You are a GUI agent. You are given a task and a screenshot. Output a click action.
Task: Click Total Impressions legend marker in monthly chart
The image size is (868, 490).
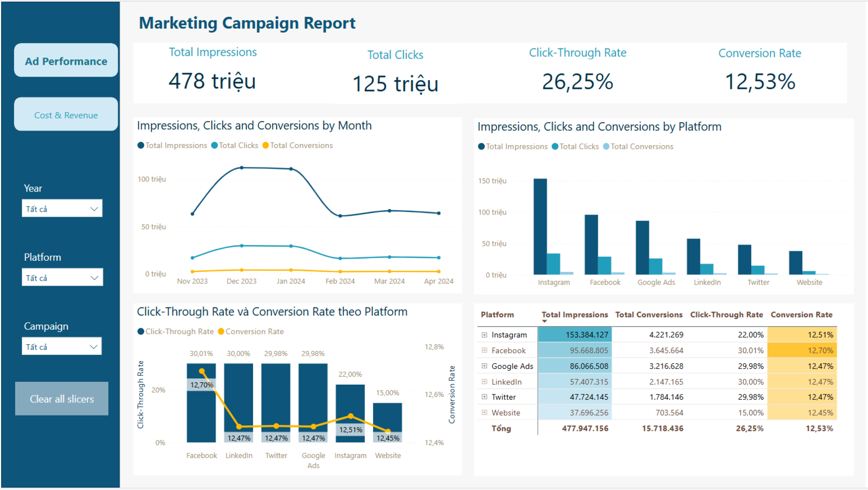[x=141, y=145]
